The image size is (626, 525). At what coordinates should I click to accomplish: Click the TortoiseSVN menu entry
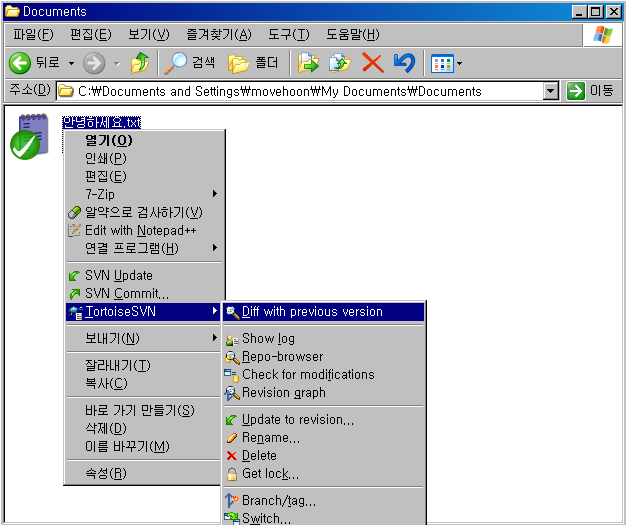144,311
